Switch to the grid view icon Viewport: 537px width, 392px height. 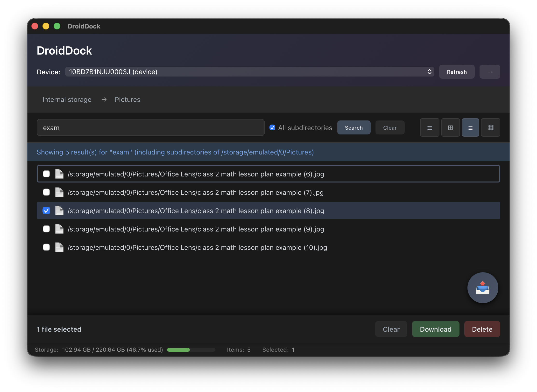(450, 128)
